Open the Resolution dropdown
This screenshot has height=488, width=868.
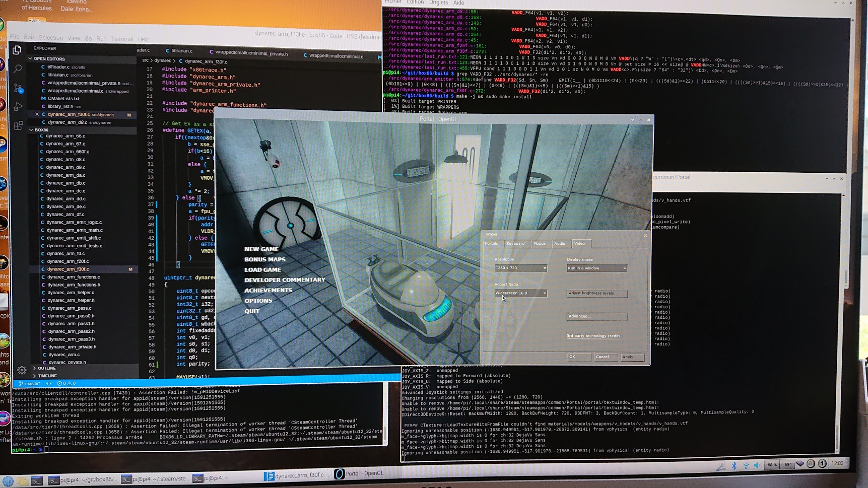point(520,268)
